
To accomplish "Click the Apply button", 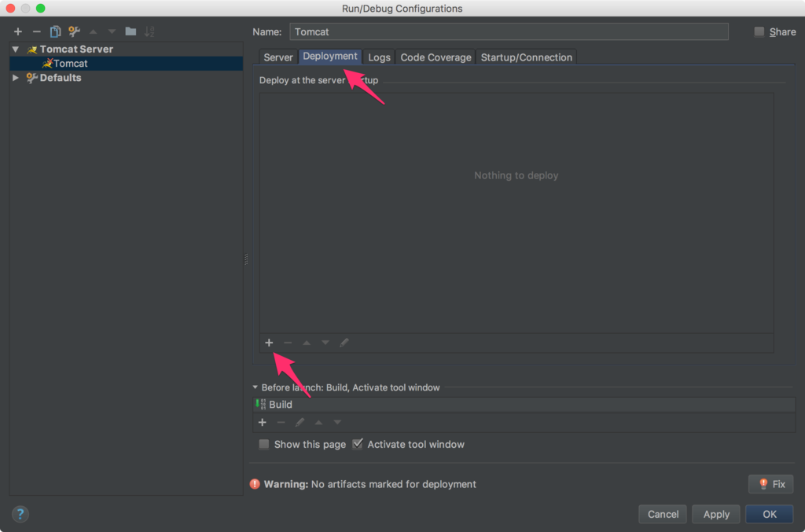I will [716, 514].
